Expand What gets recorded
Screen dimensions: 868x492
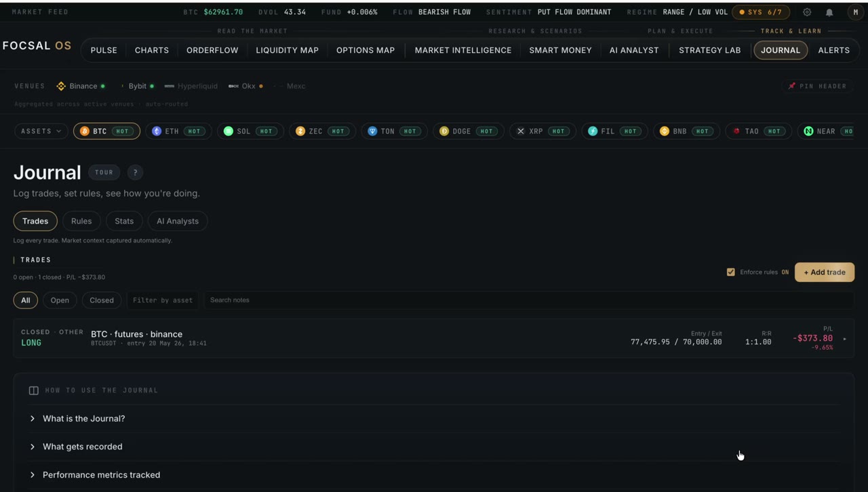(x=434, y=447)
